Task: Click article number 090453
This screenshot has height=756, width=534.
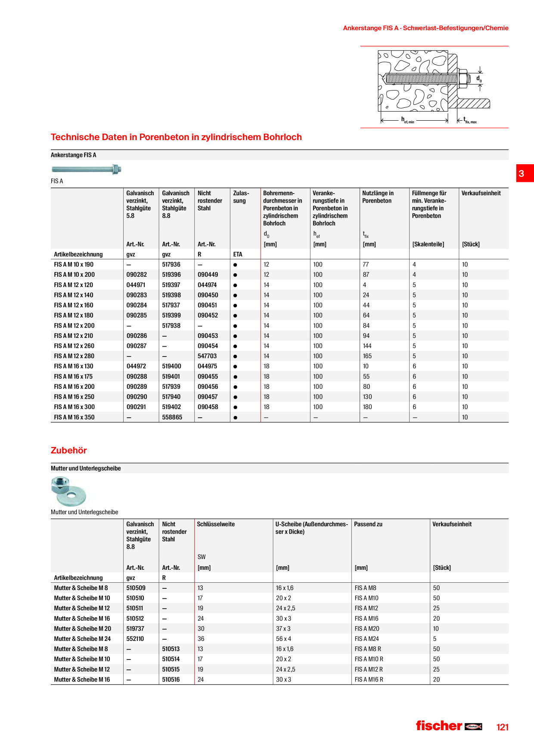Action: [x=208, y=336]
